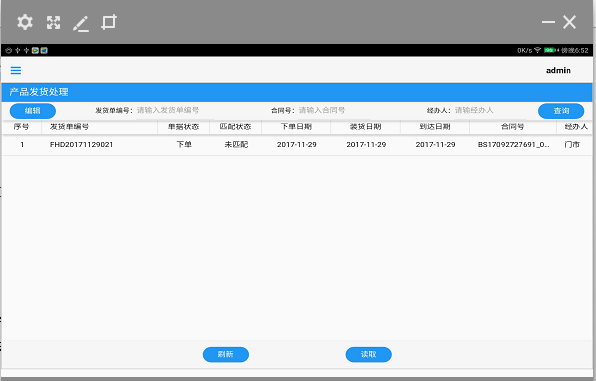The image size is (596, 381).
Task: Click the 下单日期 column header
Action: tap(296, 127)
